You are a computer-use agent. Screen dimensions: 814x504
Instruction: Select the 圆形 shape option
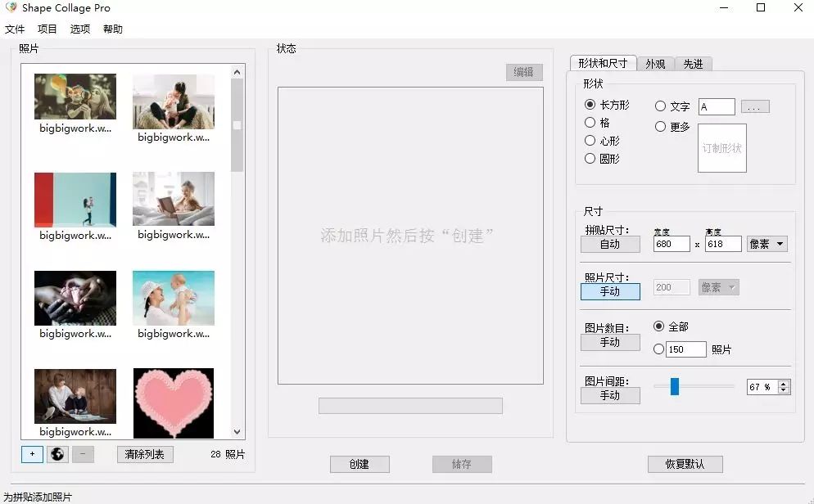point(602,159)
